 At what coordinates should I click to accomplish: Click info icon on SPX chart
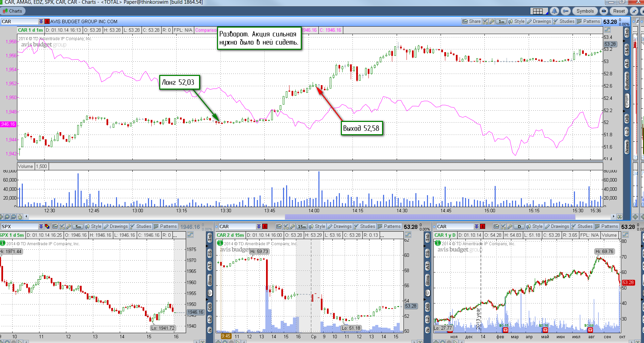3,243
